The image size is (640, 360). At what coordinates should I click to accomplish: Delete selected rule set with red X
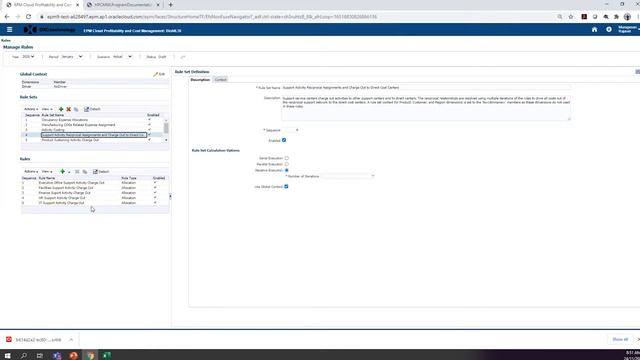tap(69, 109)
